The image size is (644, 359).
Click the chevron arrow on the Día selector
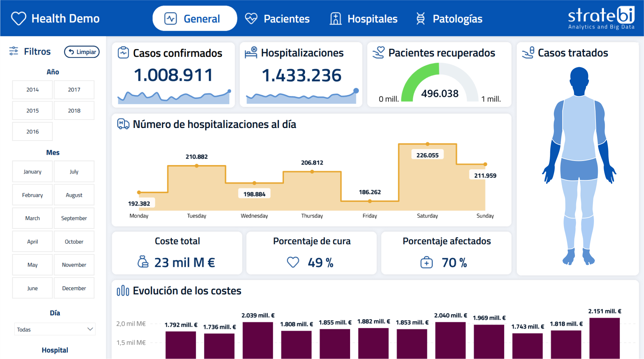point(90,329)
